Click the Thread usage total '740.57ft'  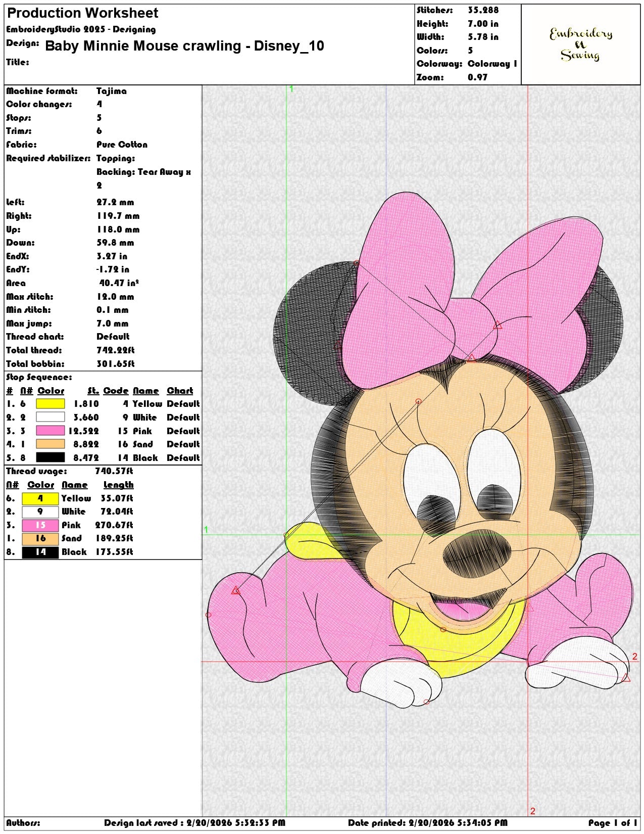114,471
